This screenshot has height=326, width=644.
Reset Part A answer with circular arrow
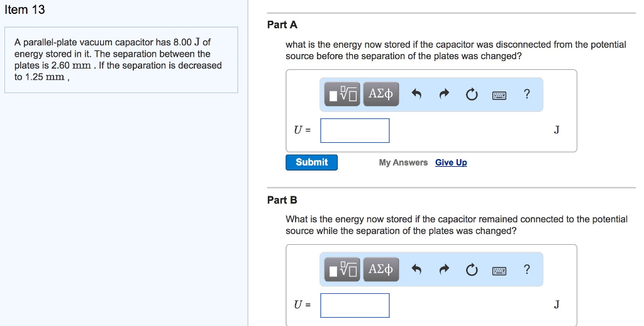click(x=472, y=94)
